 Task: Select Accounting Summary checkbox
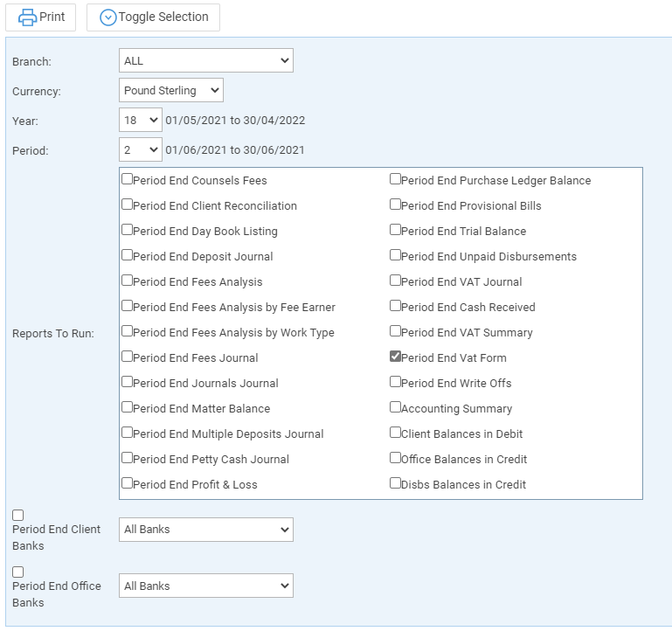click(x=395, y=406)
